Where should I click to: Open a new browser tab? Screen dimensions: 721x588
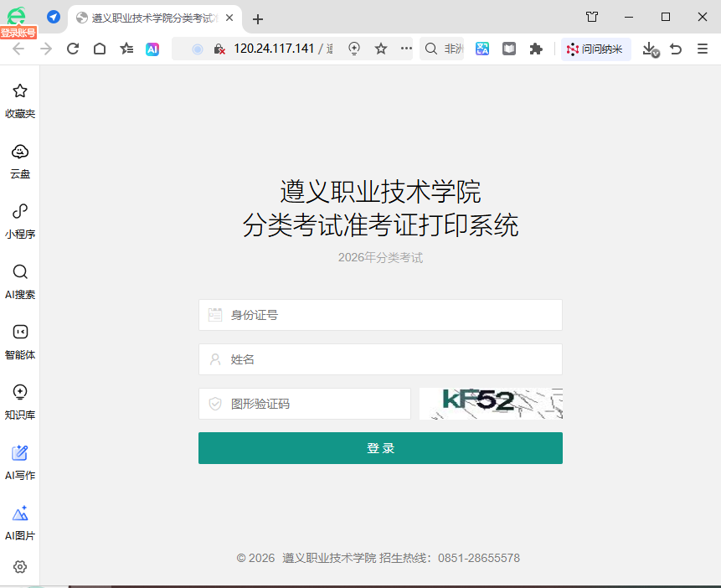258,18
